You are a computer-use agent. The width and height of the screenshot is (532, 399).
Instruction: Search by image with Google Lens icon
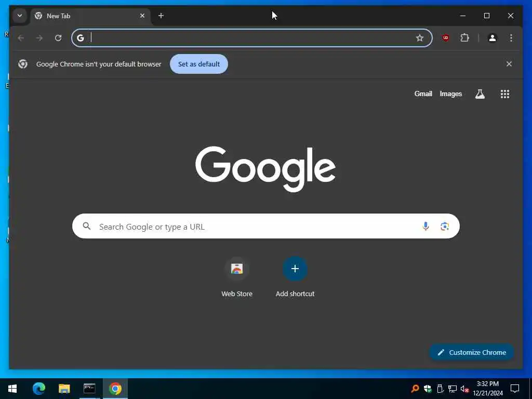[x=445, y=227]
